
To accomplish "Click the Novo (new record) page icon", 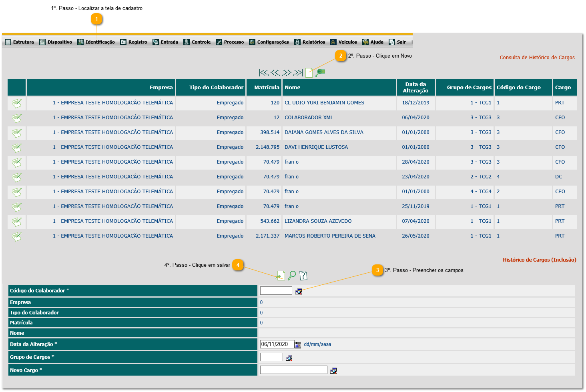I will pos(309,72).
